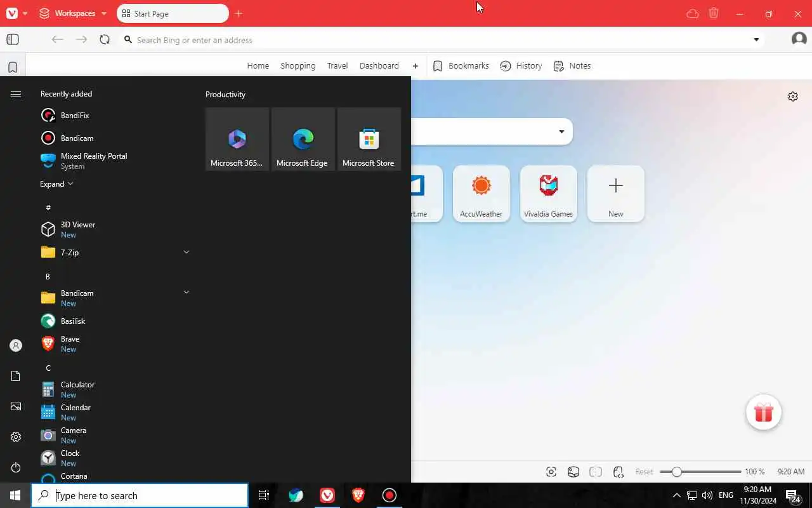Launch Brave from Start menu list

coord(114,344)
